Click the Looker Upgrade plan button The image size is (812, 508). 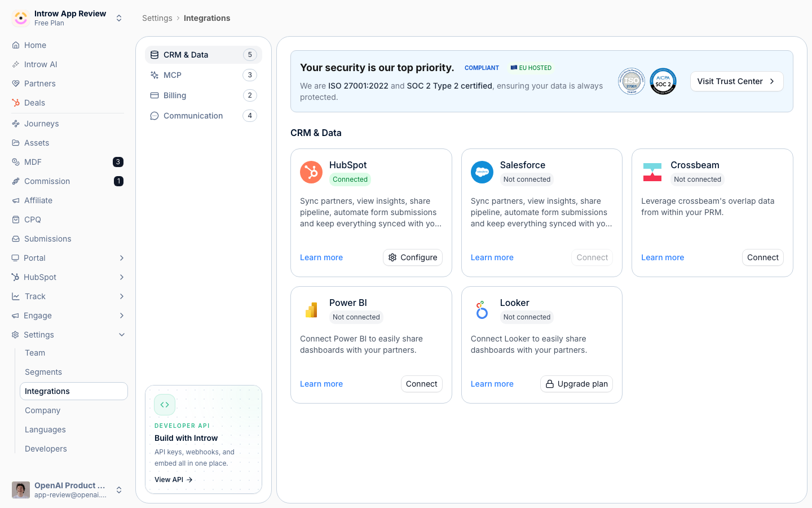point(577,384)
